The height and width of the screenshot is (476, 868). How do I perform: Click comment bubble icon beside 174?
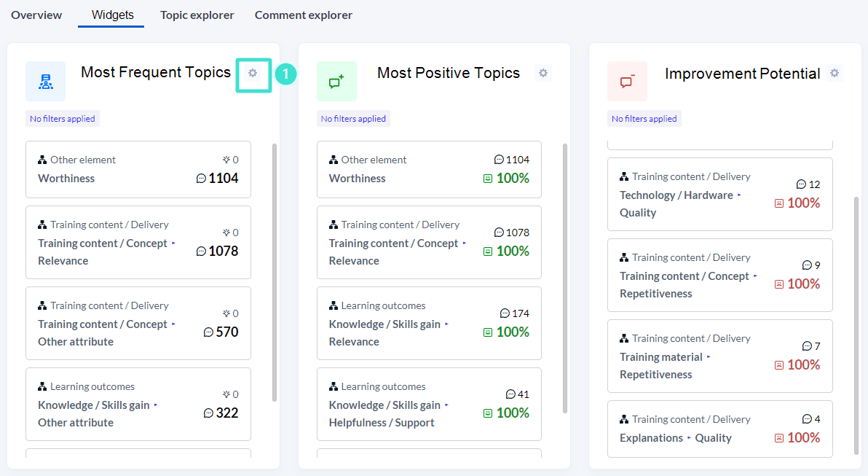[x=505, y=313]
